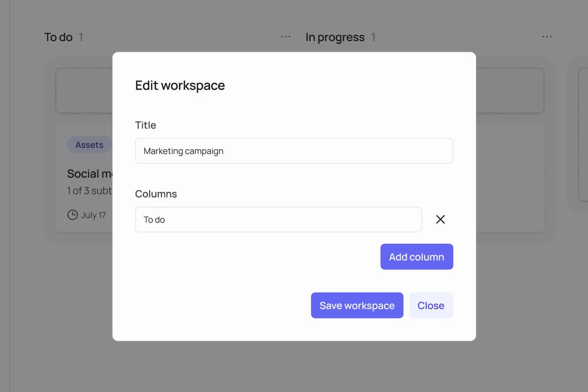
Task: Edit the To do column name field
Action: click(x=278, y=220)
